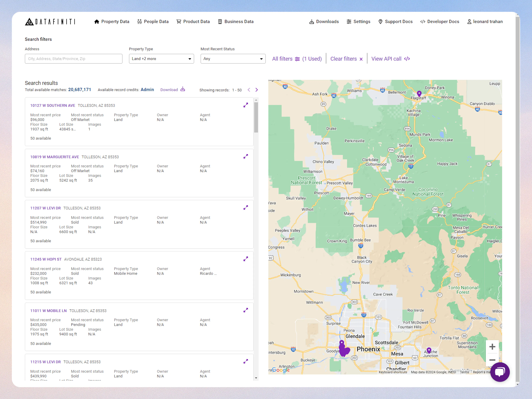
Task: Open the chat bubble in bottom corner
Action: [x=500, y=372]
